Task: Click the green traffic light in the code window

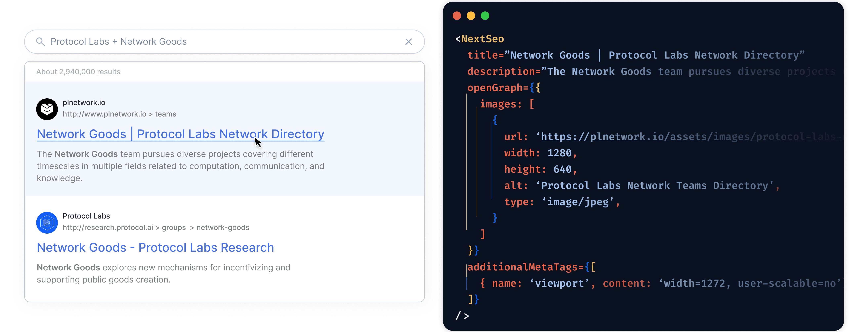Action: point(485,15)
